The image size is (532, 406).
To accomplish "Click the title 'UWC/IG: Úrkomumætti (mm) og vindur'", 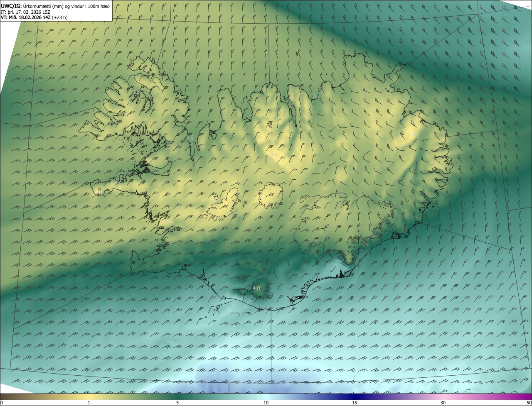I will point(55,6).
